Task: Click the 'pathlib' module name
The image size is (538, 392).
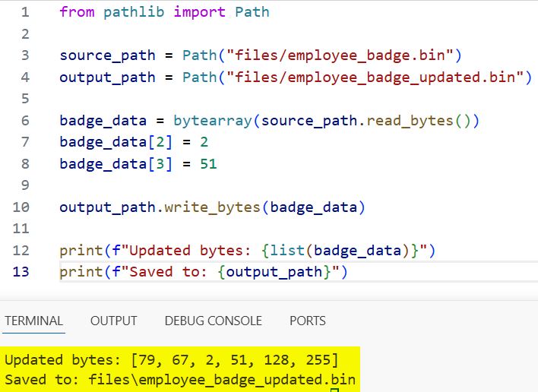Action: (134, 12)
